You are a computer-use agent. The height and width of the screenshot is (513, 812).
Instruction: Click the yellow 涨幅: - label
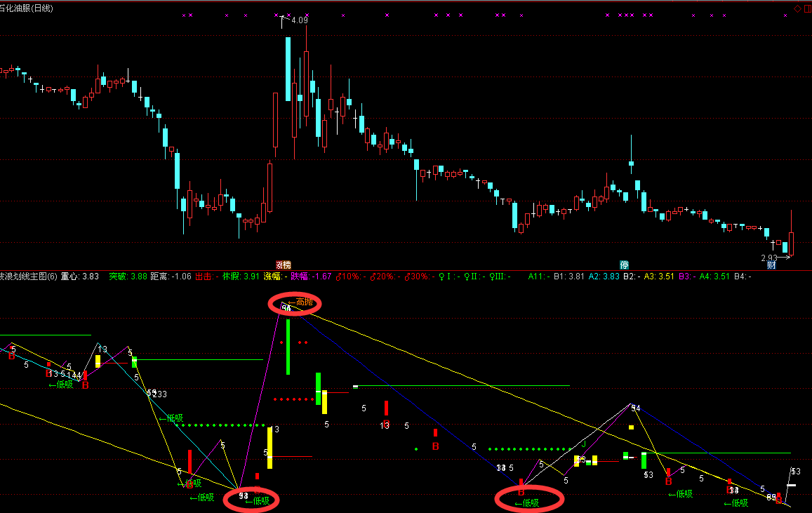(276, 277)
